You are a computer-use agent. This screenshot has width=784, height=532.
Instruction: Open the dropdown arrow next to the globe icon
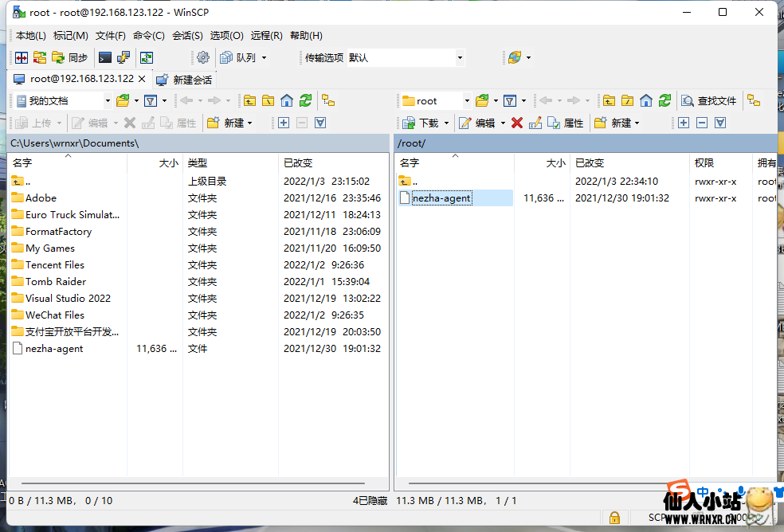click(x=528, y=58)
